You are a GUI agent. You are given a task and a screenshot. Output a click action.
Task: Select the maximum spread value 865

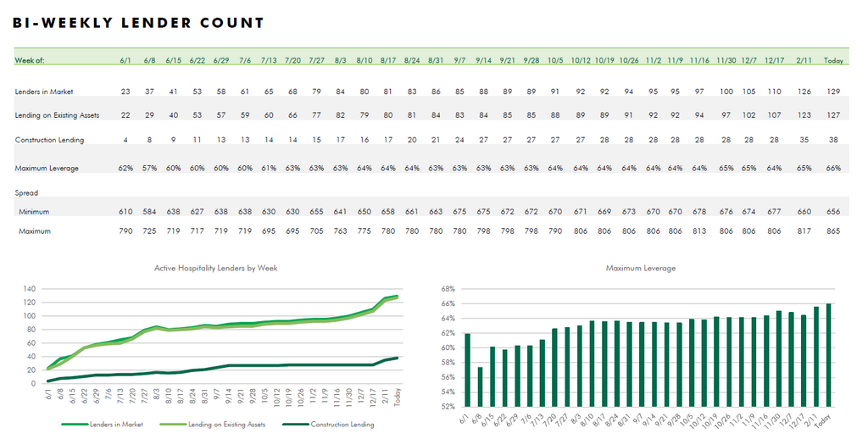click(x=833, y=231)
